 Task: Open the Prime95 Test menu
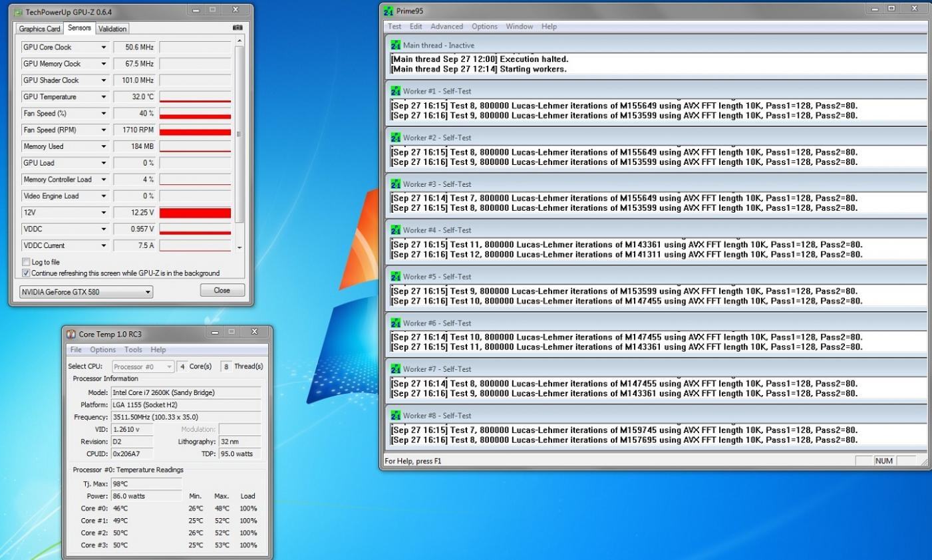tap(394, 27)
